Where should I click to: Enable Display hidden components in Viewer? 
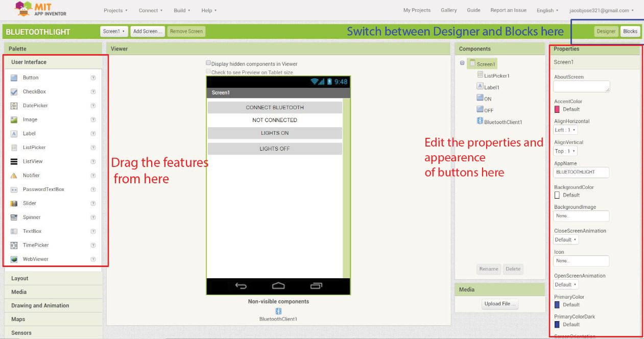pos(208,63)
